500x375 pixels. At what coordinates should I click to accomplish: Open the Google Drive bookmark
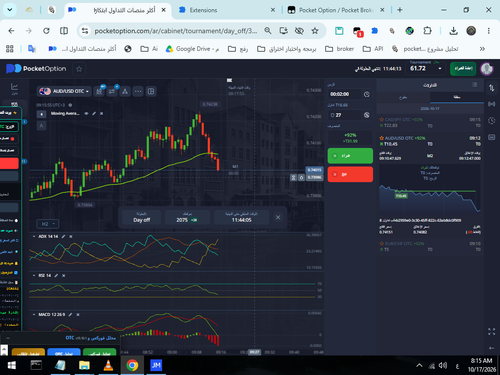[x=193, y=49]
